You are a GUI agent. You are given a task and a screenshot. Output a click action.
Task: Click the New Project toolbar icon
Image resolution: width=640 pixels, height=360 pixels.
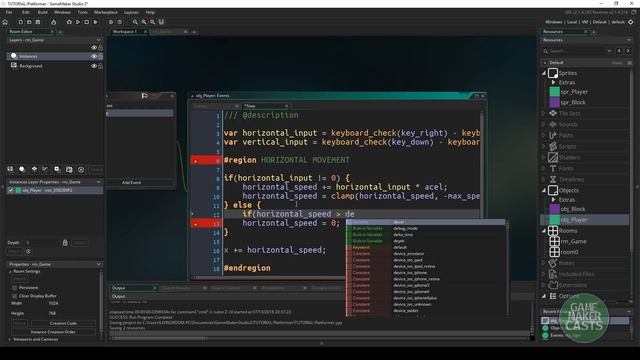(20, 22)
